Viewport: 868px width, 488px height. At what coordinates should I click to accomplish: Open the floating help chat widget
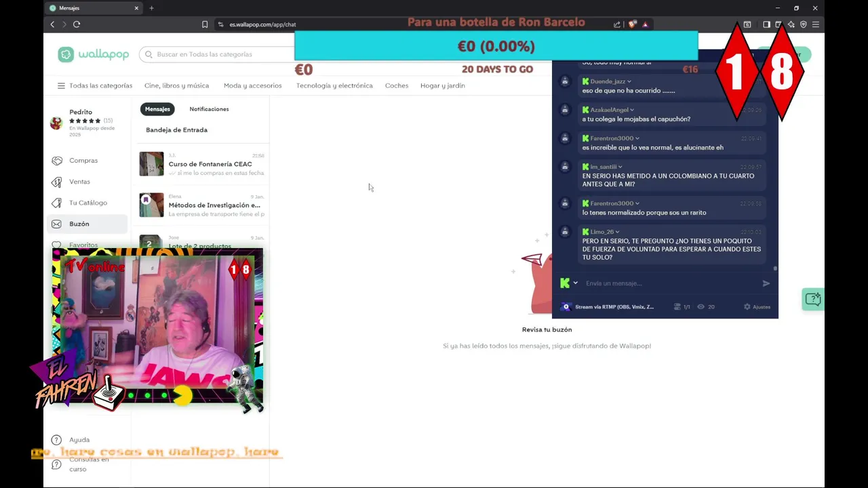click(x=812, y=299)
